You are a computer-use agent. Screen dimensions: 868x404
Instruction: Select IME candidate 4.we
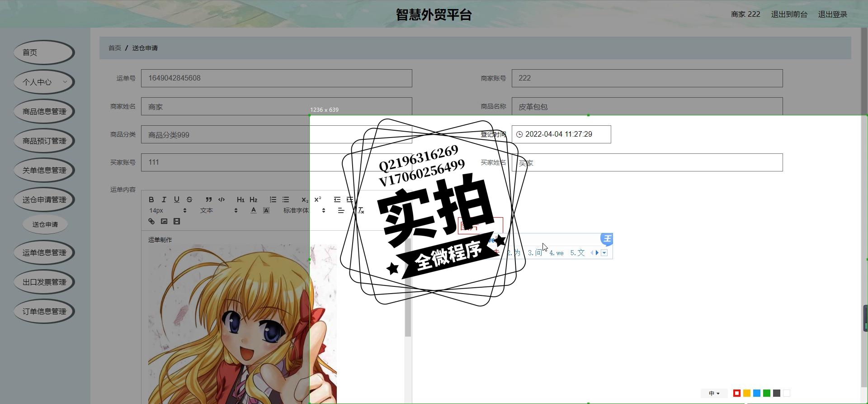tap(557, 253)
